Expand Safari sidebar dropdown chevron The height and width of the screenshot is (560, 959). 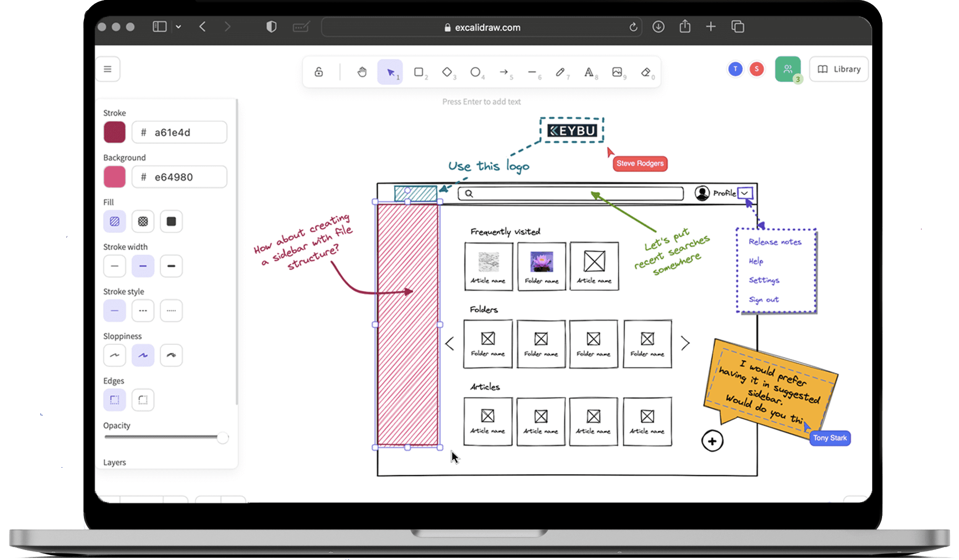click(178, 27)
